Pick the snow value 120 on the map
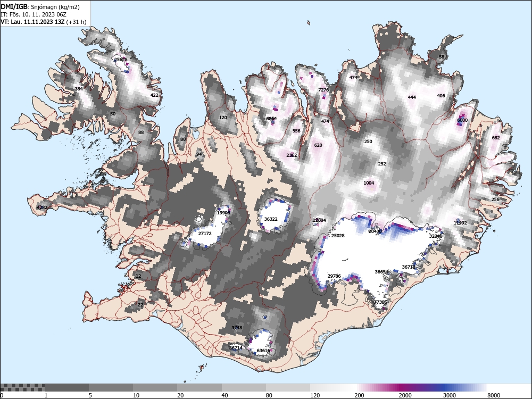The height and width of the screenshot is (399, 532). pyautogui.click(x=223, y=118)
